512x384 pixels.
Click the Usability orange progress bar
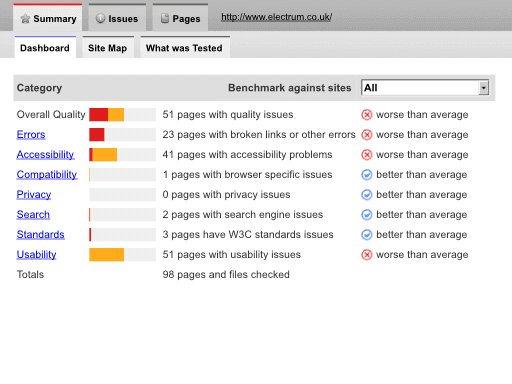[x=107, y=255]
